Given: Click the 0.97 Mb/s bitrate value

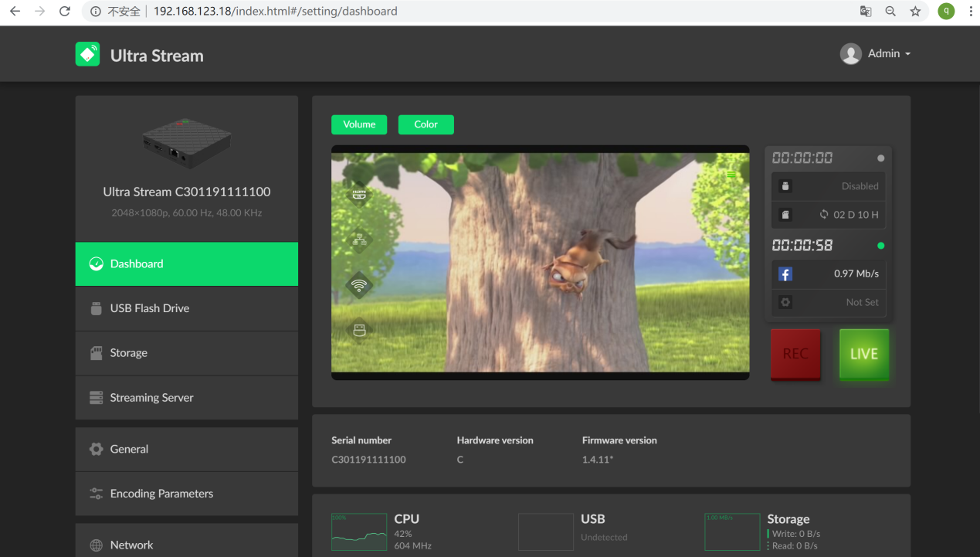Looking at the screenshot, I should [856, 273].
